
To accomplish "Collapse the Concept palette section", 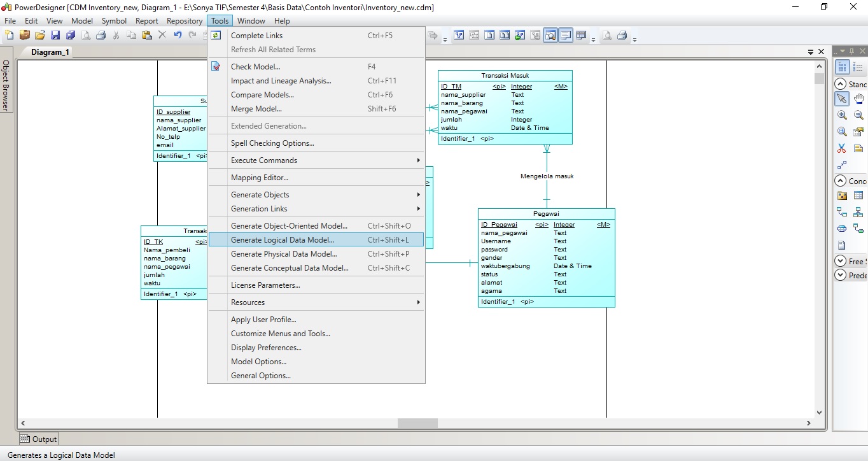I will click(841, 180).
